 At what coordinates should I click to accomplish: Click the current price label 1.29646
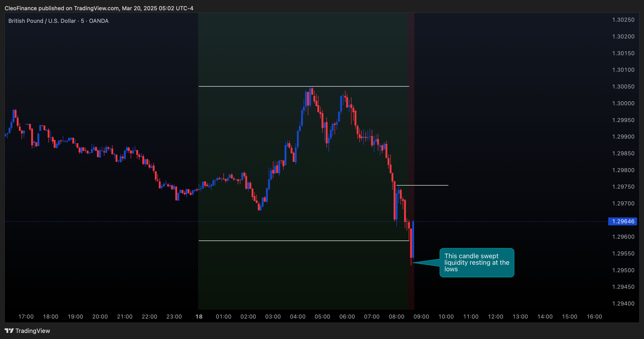[623, 221]
